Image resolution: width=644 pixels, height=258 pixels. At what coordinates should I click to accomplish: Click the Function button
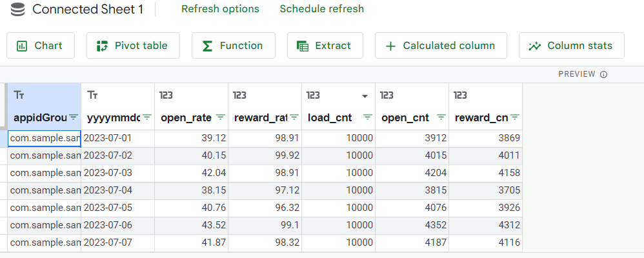pyautogui.click(x=234, y=46)
